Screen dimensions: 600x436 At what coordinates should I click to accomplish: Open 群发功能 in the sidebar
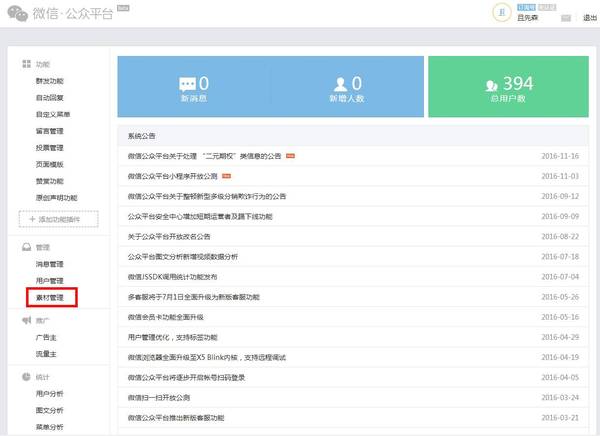[x=50, y=81]
